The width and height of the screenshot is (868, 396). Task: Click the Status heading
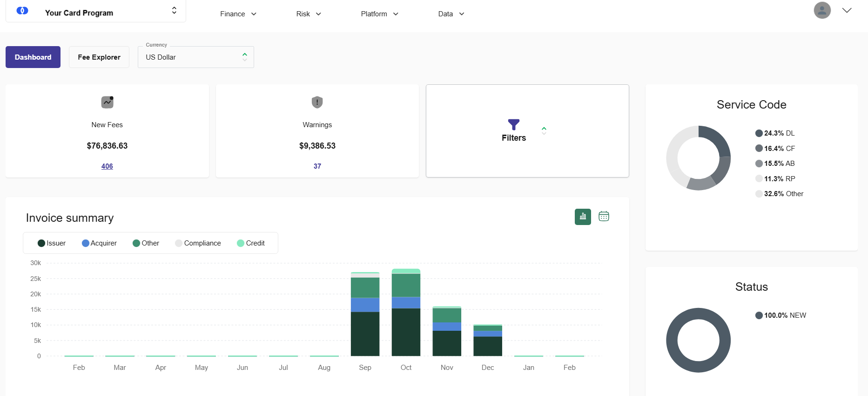click(x=751, y=287)
